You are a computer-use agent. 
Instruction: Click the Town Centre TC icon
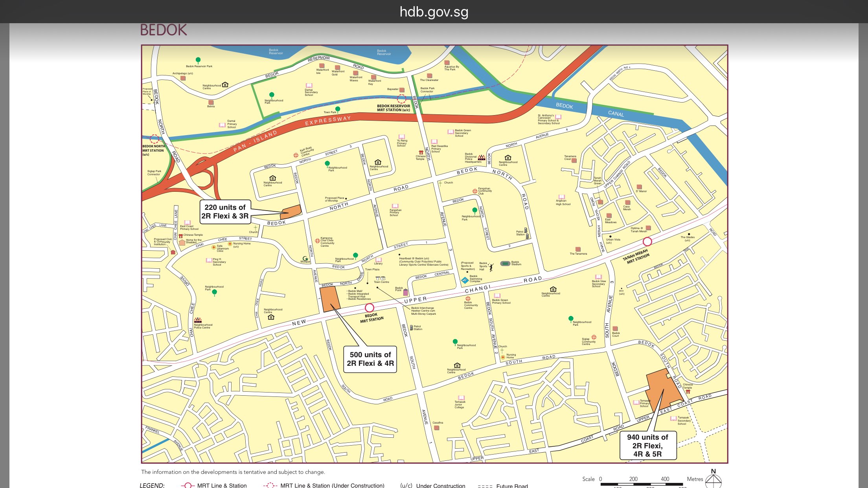380,278
